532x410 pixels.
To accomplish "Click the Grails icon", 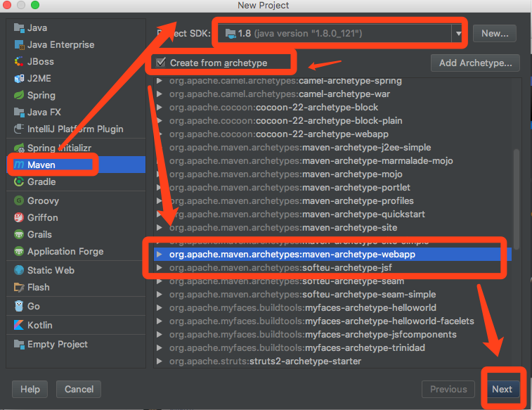I will coord(19,234).
